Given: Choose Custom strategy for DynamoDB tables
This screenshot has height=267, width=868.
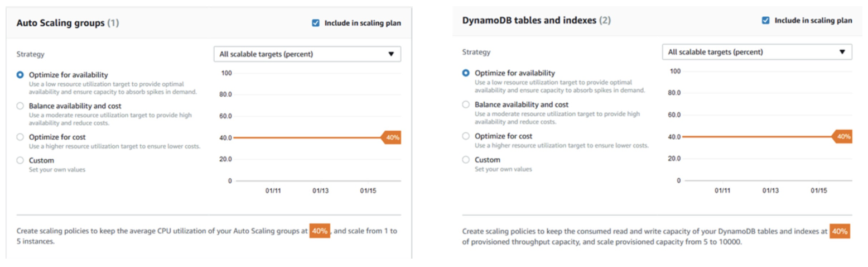Looking at the screenshot, I should [x=466, y=160].
